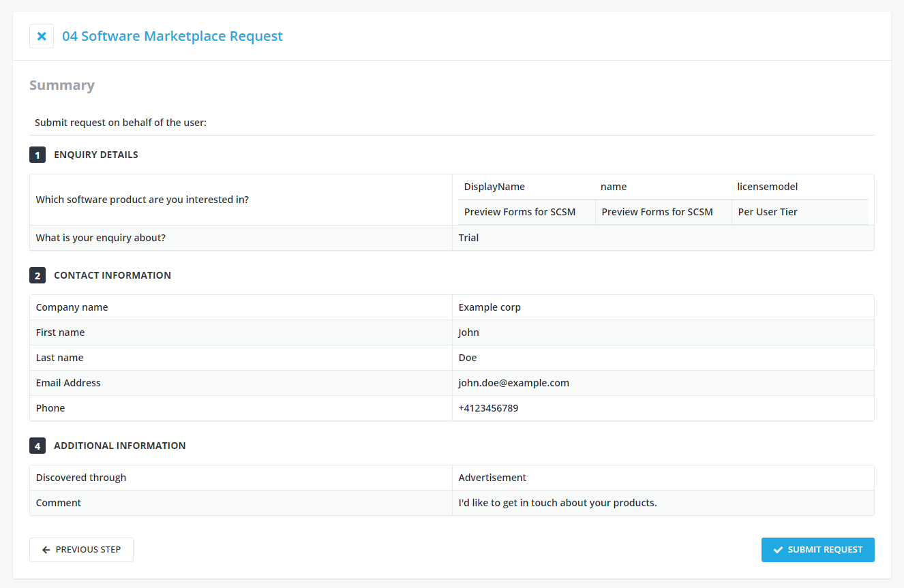Click the step 4 number badge
This screenshot has width=904, height=588.
point(37,446)
